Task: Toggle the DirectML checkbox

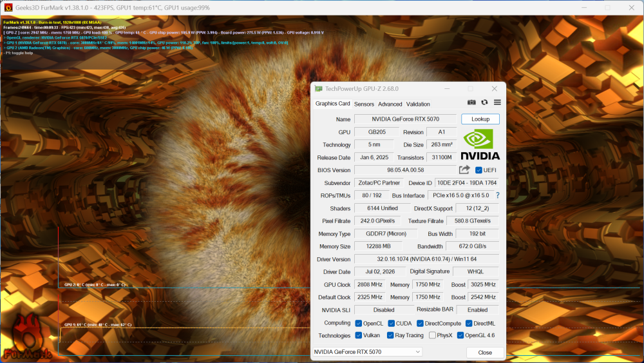Action: tap(469, 324)
